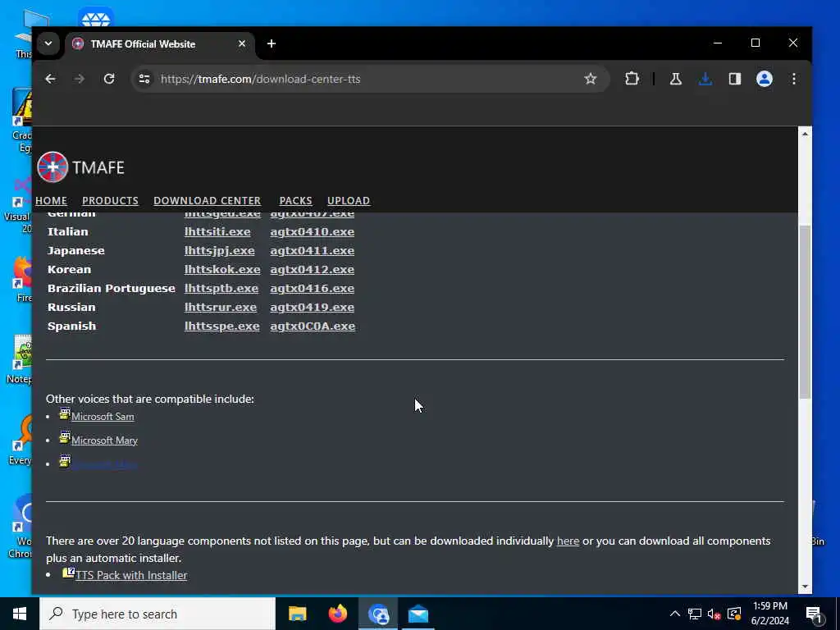Click the 'Spanish' language label

pyautogui.click(x=72, y=326)
